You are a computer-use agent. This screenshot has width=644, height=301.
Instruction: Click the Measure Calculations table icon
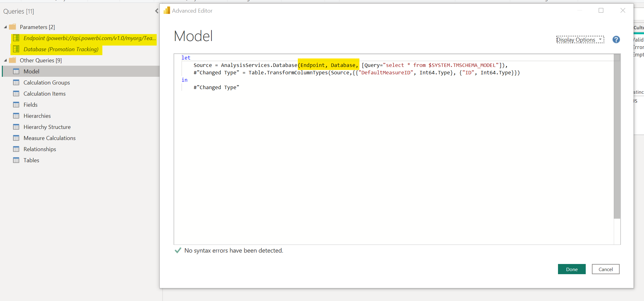[16, 138]
